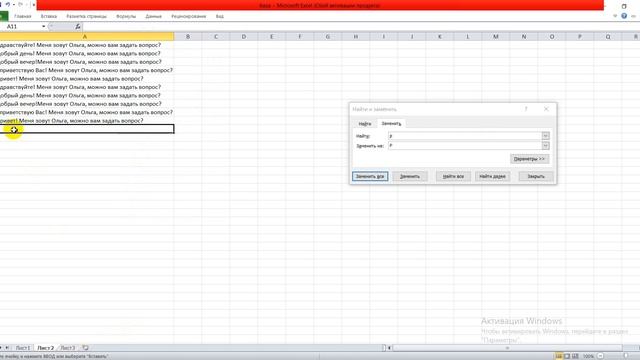Screen dimensions: 640x360
Task: Select sheet tab Лист2
Action: point(45,348)
